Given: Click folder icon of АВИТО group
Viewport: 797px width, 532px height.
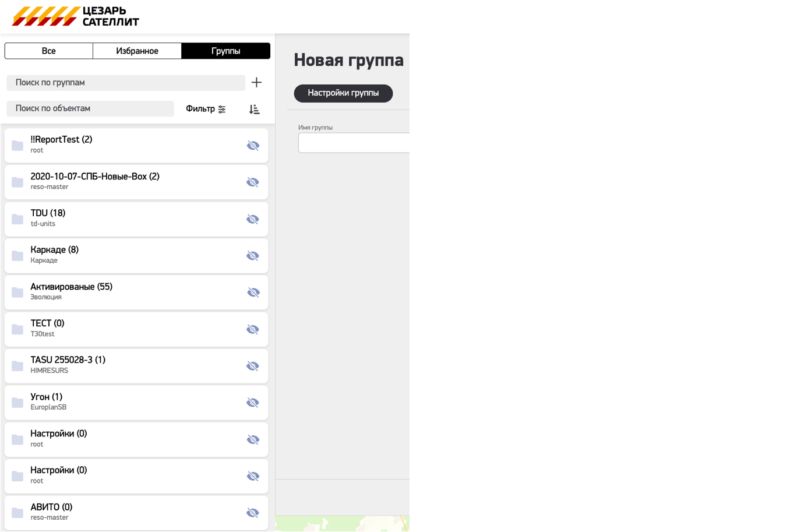Looking at the screenshot, I should click(x=17, y=513).
